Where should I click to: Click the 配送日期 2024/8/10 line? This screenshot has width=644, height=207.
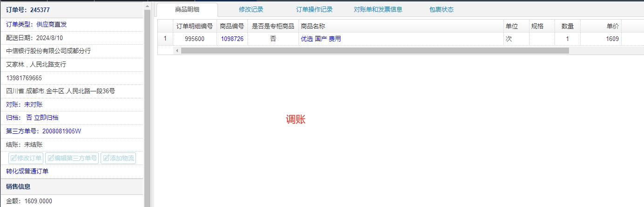click(x=34, y=38)
